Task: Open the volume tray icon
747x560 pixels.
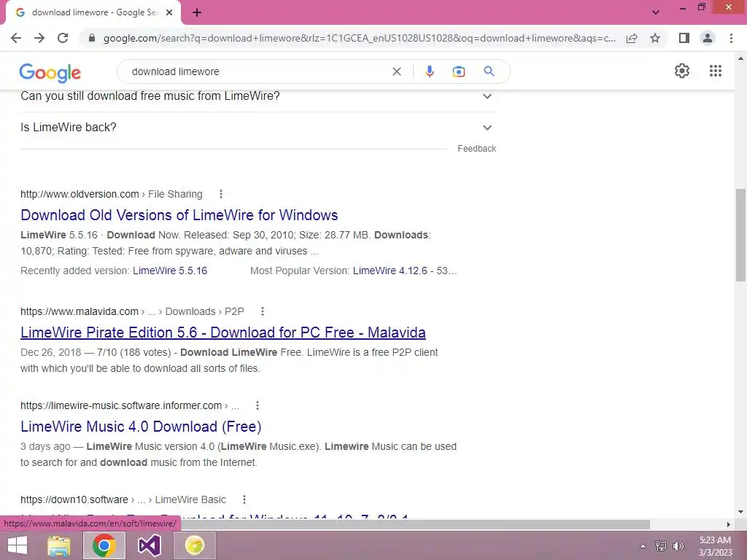Action: pyautogui.click(x=678, y=545)
